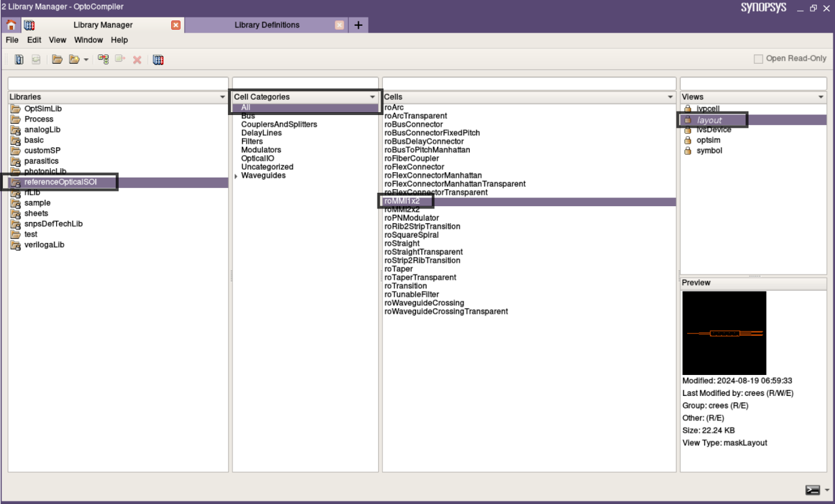Click the Cells filter input field
This screenshot has width=835, height=504.
pos(529,84)
